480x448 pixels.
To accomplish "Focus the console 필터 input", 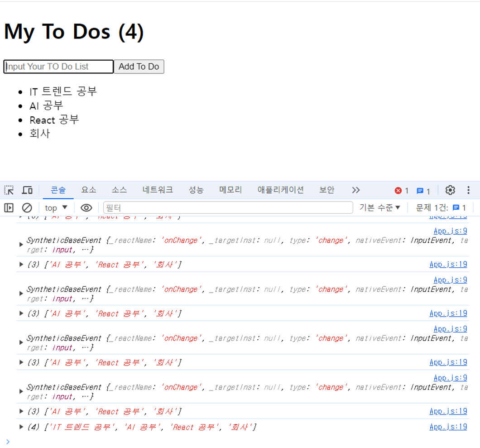I will pos(228,208).
